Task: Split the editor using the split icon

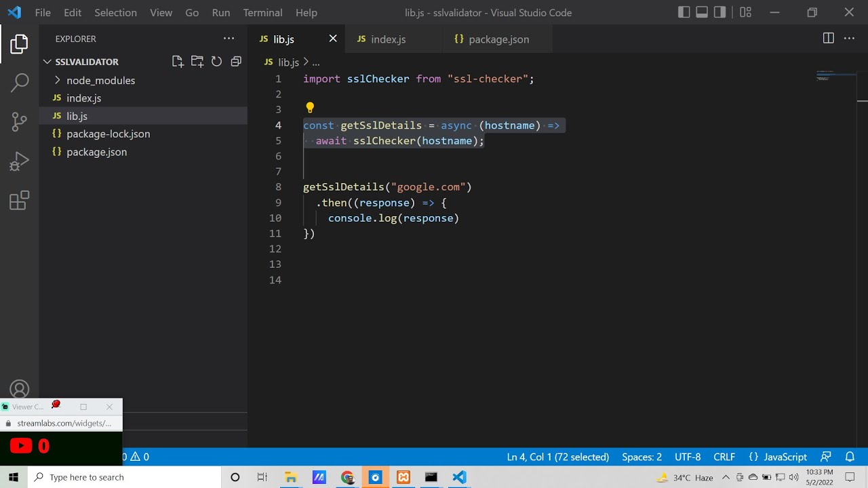Action: click(x=828, y=39)
